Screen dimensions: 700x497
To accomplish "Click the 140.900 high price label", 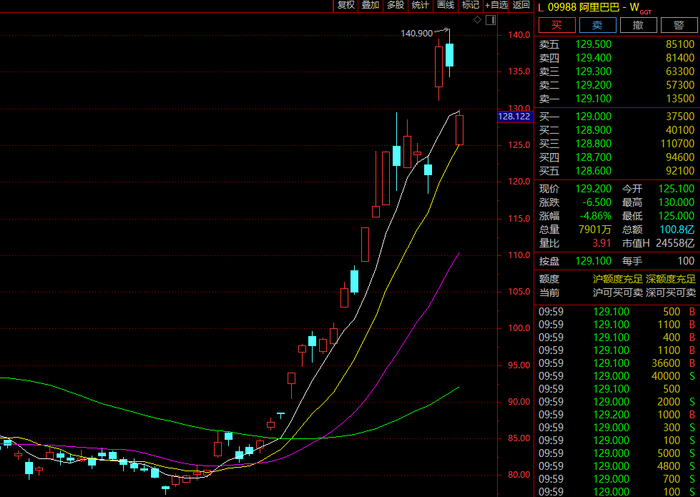I will click(x=417, y=33).
